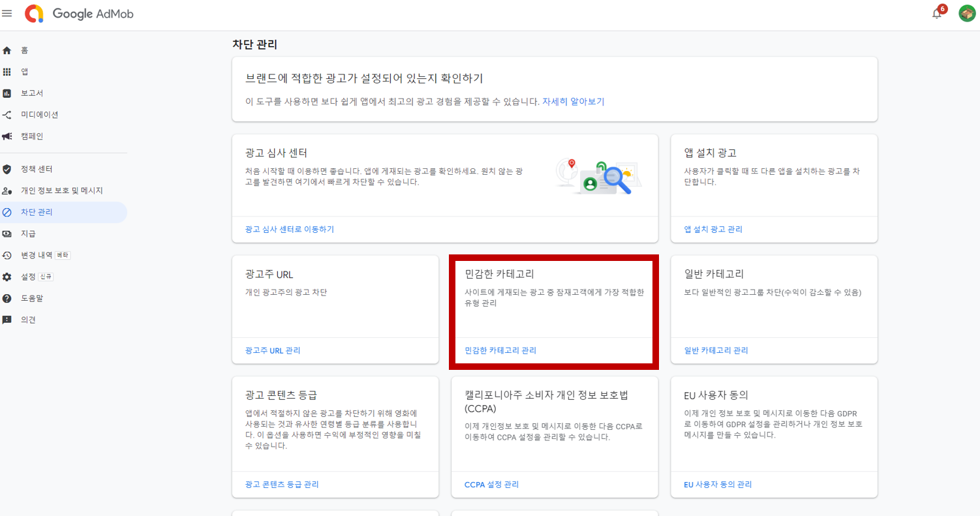Select 차단 관리 menu item

[x=37, y=212]
